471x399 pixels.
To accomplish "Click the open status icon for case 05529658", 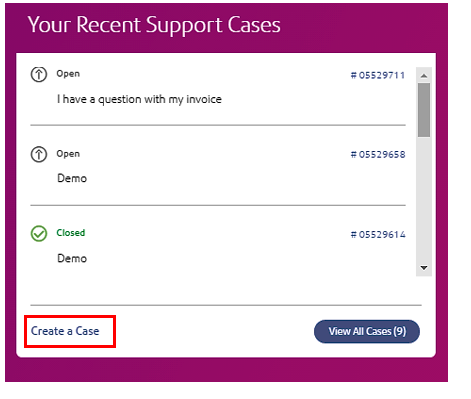I will [39, 154].
